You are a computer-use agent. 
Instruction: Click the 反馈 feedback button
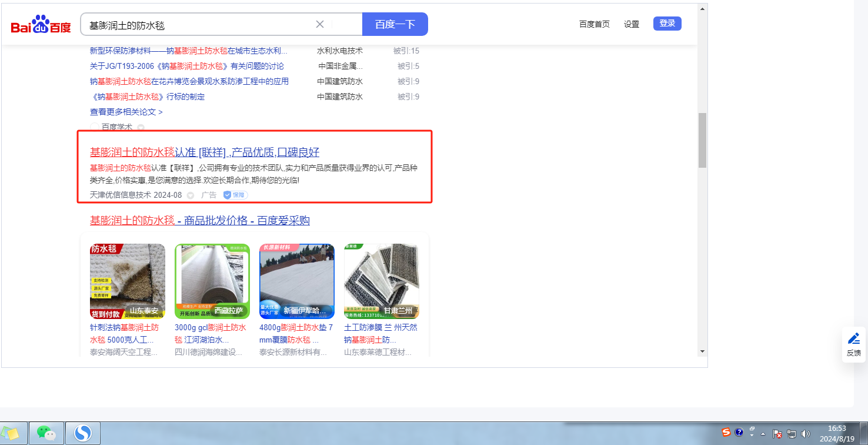click(x=854, y=344)
